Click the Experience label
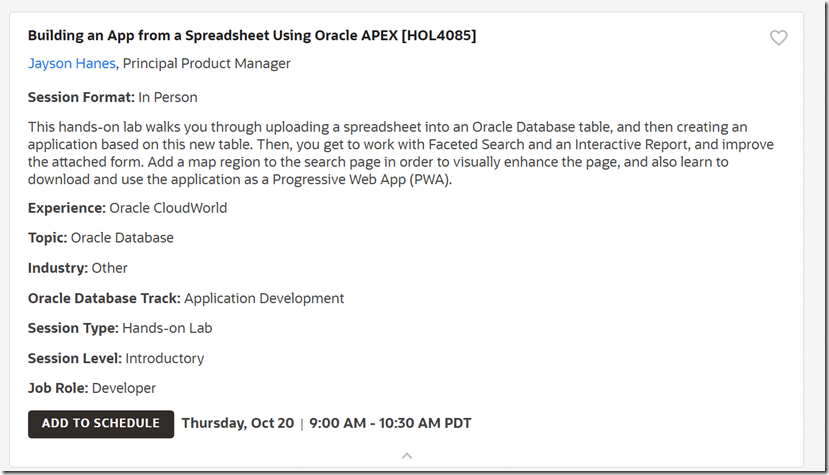Screen dimensions: 829x475 tap(66, 209)
